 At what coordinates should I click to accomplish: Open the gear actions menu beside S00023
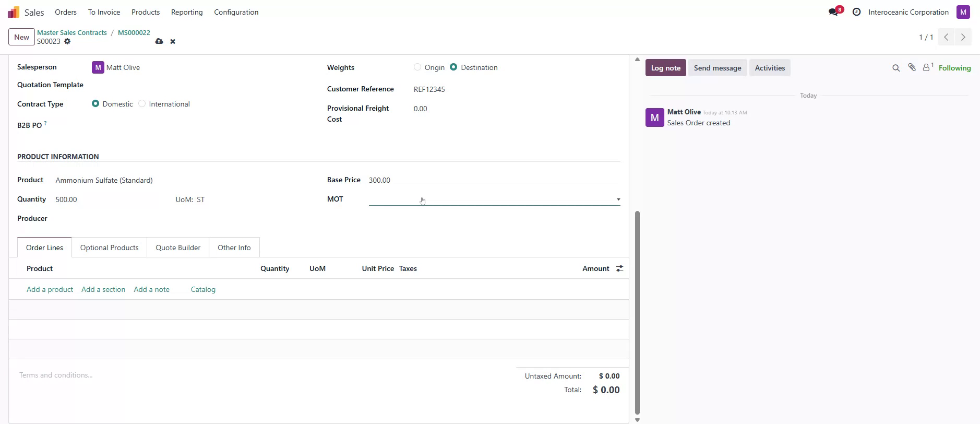[x=67, y=42]
